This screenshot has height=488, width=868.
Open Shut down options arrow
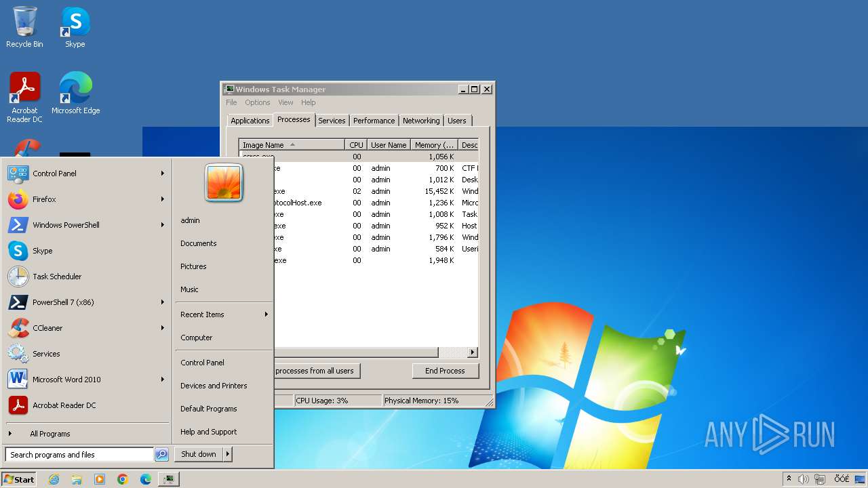click(x=228, y=454)
